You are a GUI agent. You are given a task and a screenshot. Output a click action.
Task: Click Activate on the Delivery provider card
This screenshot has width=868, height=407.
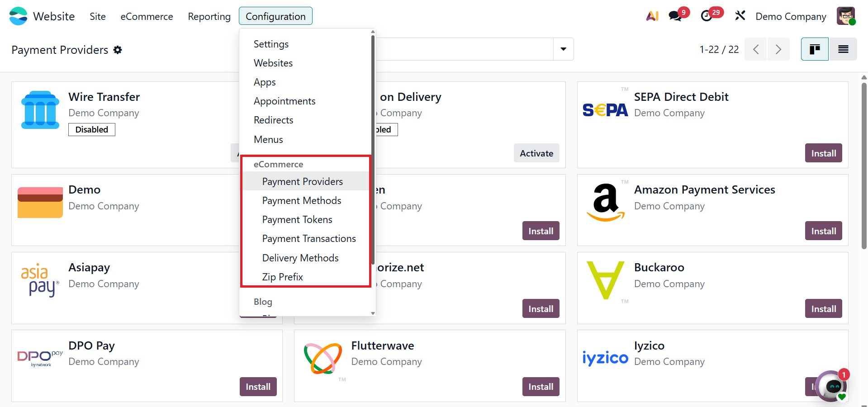tap(536, 153)
